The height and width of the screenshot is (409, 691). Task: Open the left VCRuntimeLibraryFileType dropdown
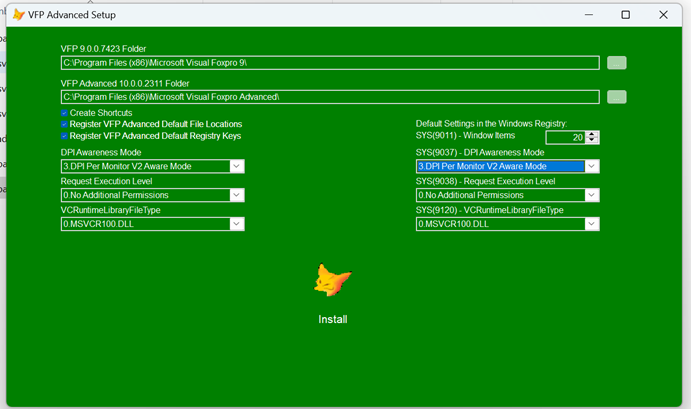[237, 224]
